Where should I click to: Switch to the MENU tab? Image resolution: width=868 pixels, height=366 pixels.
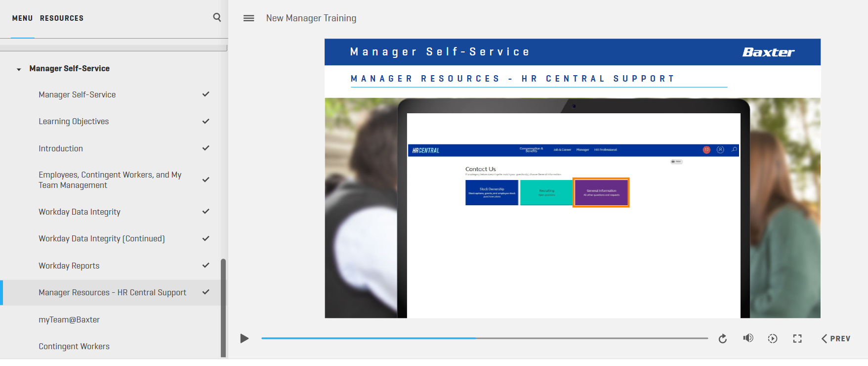pyautogui.click(x=22, y=18)
